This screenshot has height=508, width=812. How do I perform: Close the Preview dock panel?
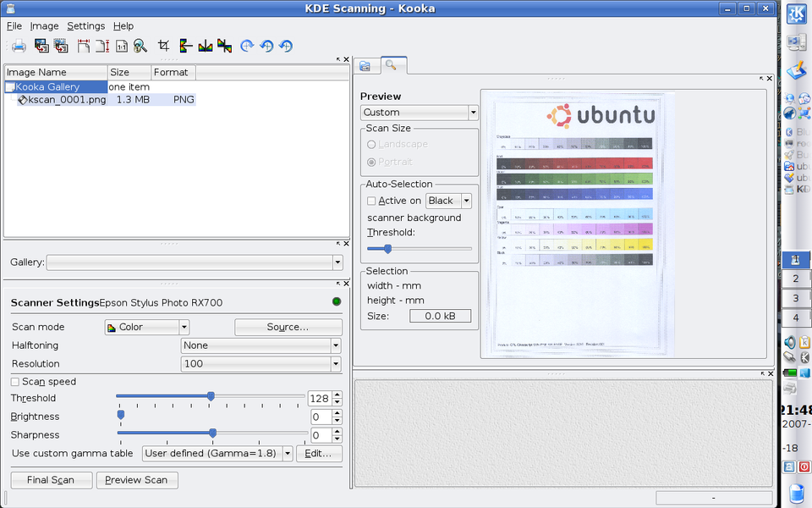click(770, 79)
